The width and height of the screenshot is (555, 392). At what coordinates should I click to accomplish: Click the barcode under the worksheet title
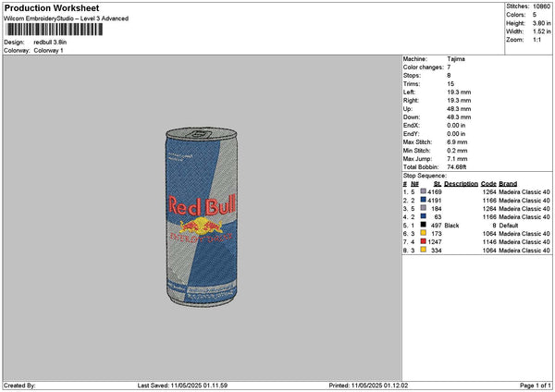click(x=55, y=30)
